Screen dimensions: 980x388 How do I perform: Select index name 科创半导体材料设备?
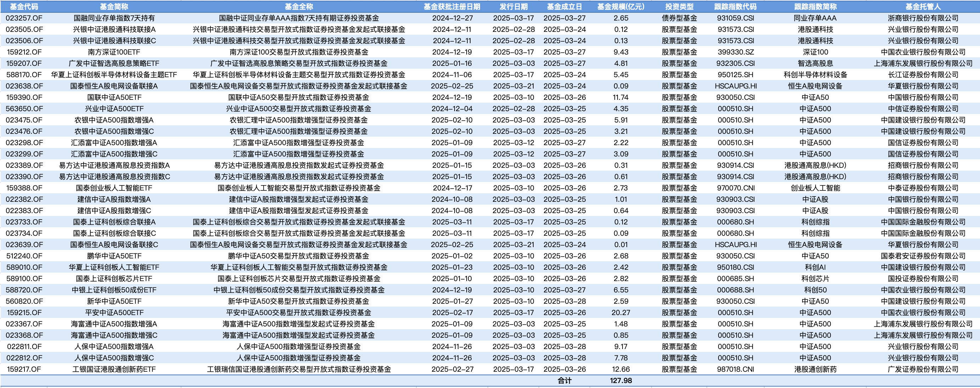(x=815, y=75)
